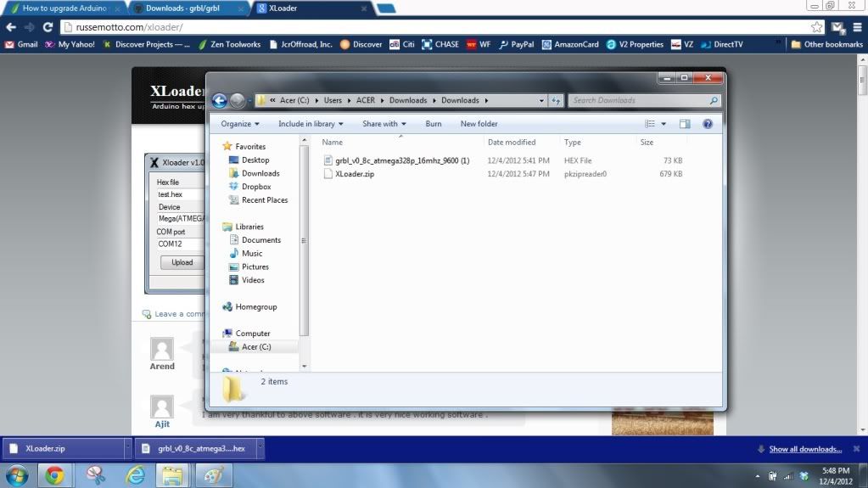The height and width of the screenshot is (488, 868).
Task: Click the change view icon in Explorer
Action: (x=650, y=124)
